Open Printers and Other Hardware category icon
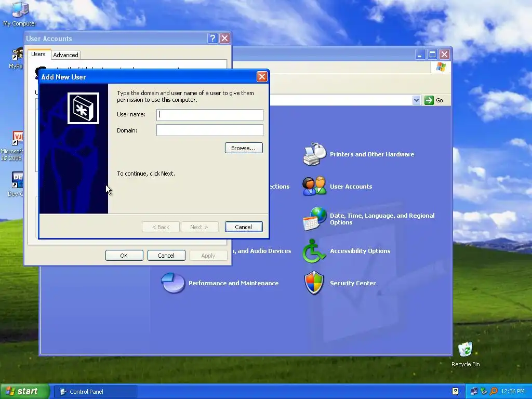 (x=314, y=154)
